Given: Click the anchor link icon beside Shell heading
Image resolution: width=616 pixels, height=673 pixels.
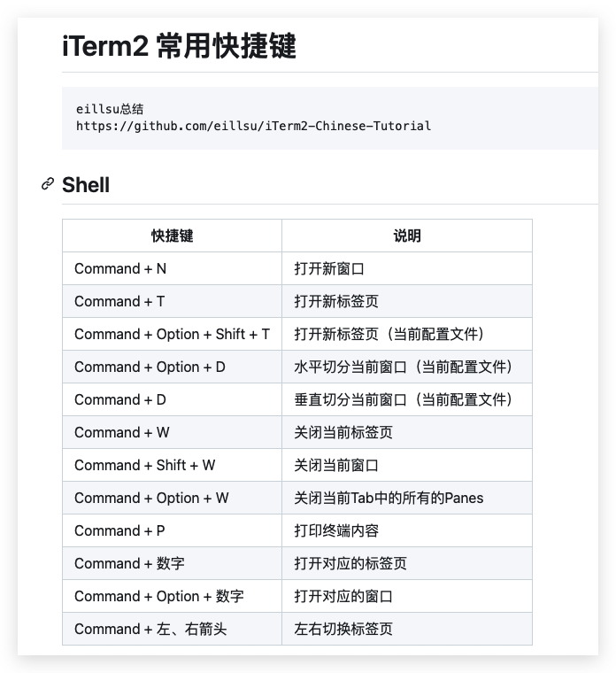Looking at the screenshot, I should (48, 183).
